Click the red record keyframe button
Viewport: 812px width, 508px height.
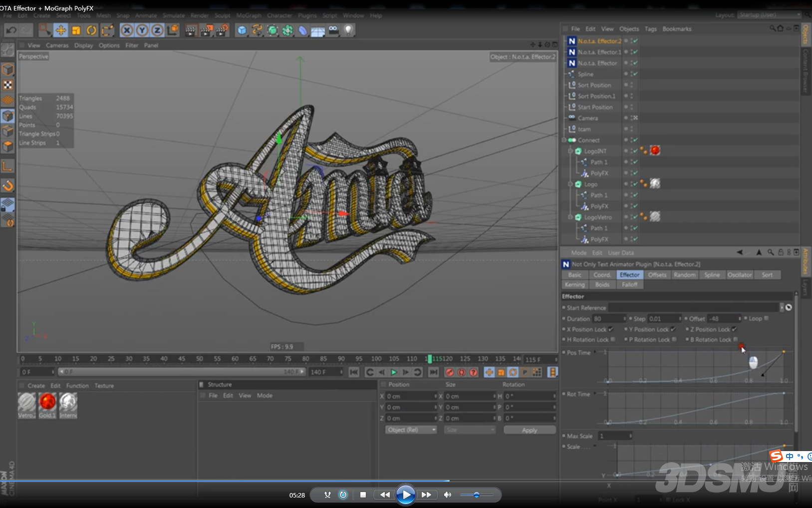pyautogui.click(x=450, y=372)
